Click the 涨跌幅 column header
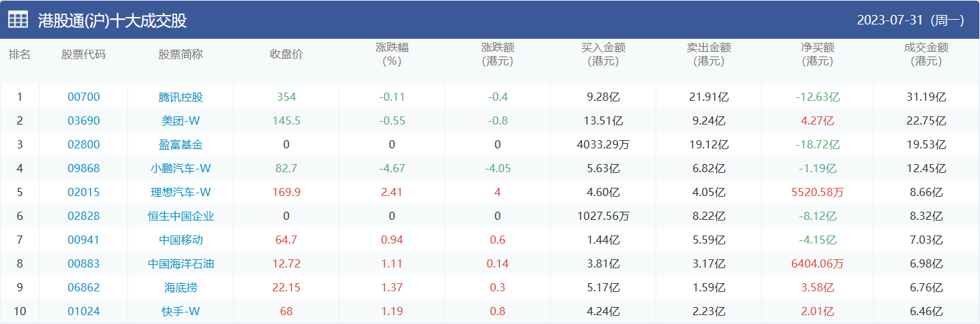This screenshot has height=324, width=980. pos(392,54)
